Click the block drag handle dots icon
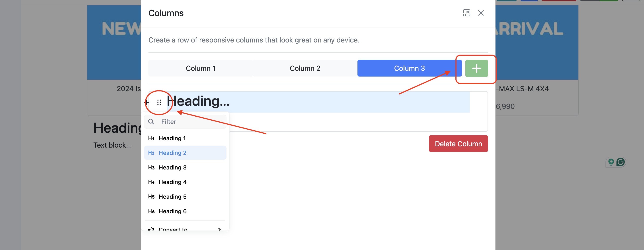644x250 pixels. click(159, 102)
